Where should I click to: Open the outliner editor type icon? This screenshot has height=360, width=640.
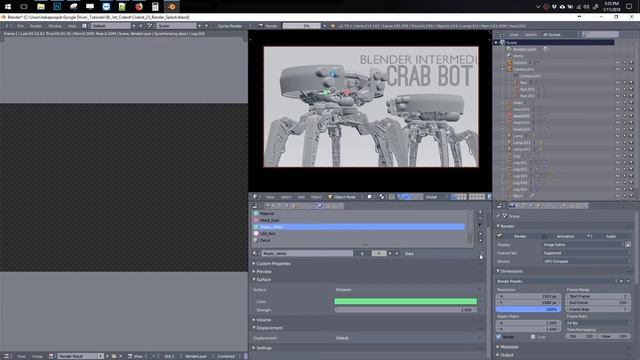click(x=500, y=35)
